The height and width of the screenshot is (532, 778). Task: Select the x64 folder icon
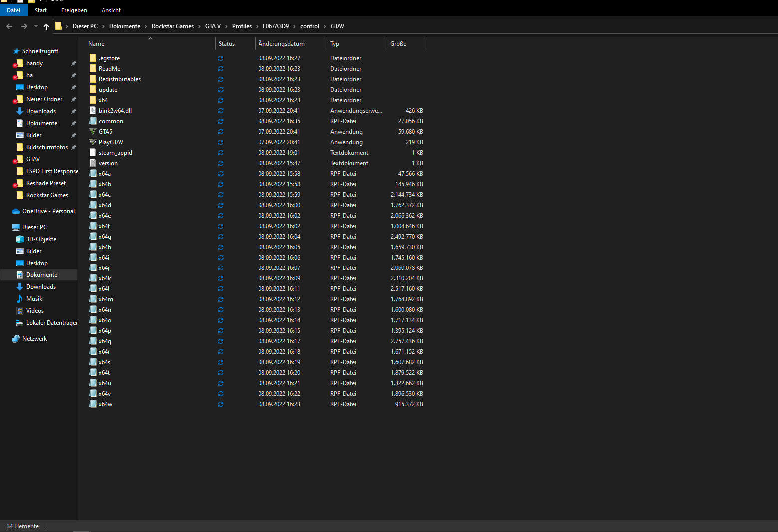pos(93,100)
